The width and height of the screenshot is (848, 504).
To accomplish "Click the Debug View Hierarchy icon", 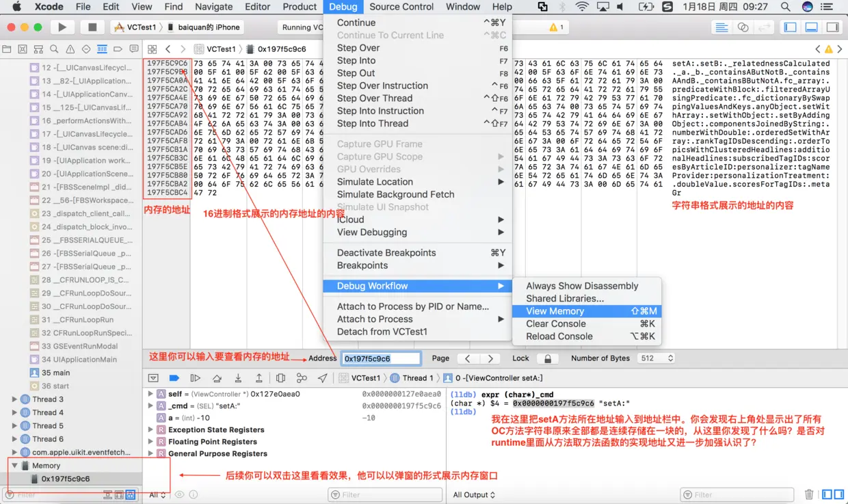I will coord(280,378).
